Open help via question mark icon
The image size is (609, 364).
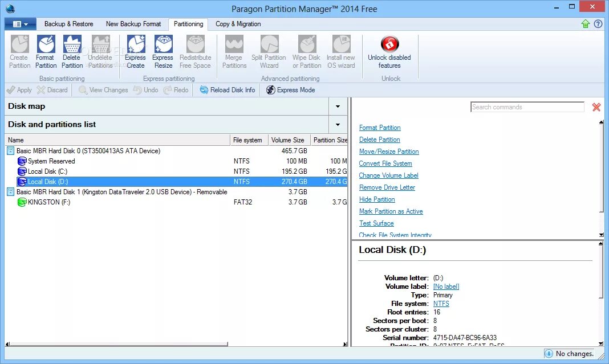(x=598, y=24)
